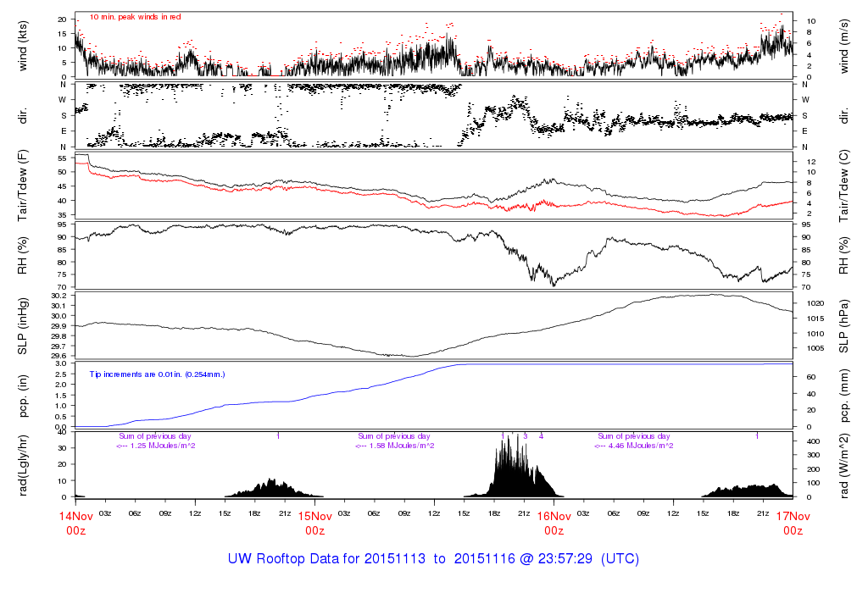Click the '09z' time tick after 15Nov
Image resolution: width=868 pixels, height=593 pixels.
tap(404, 514)
